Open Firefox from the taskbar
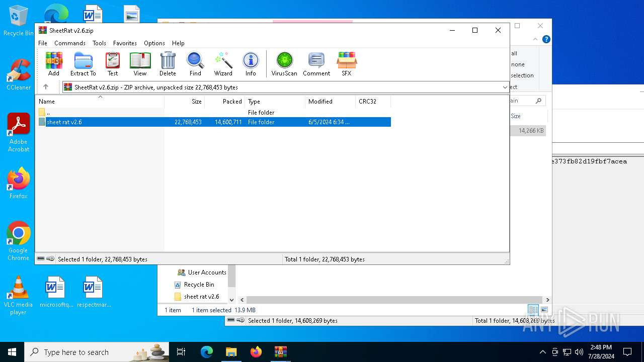Viewport: 644px width, 362px height. coord(256,352)
